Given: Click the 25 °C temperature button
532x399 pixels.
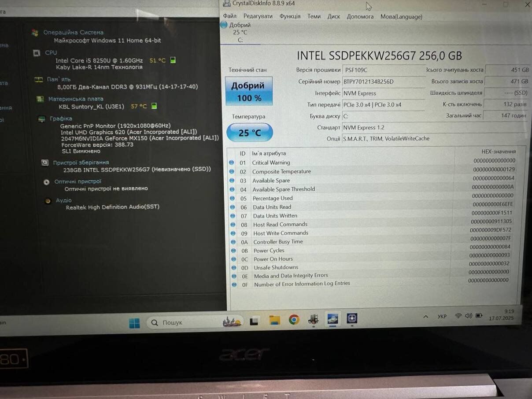Looking at the screenshot, I should click(x=250, y=133).
